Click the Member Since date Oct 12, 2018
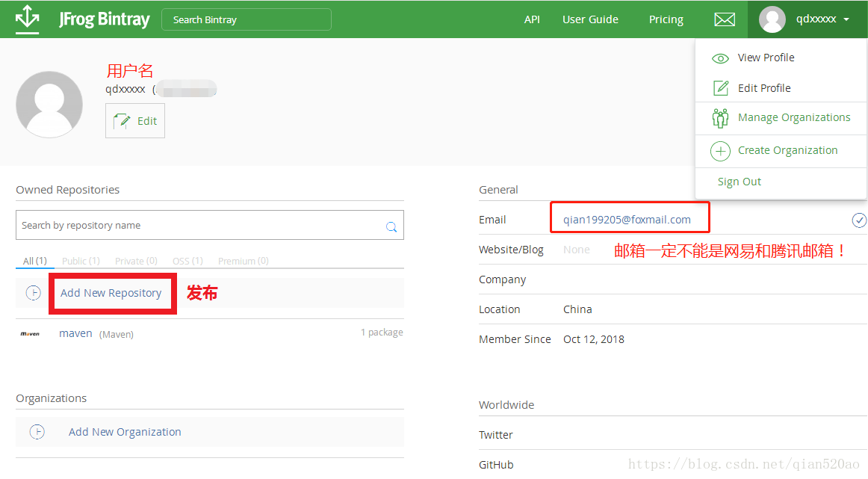Image resolution: width=868 pixels, height=479 pixels. (593, 339)
